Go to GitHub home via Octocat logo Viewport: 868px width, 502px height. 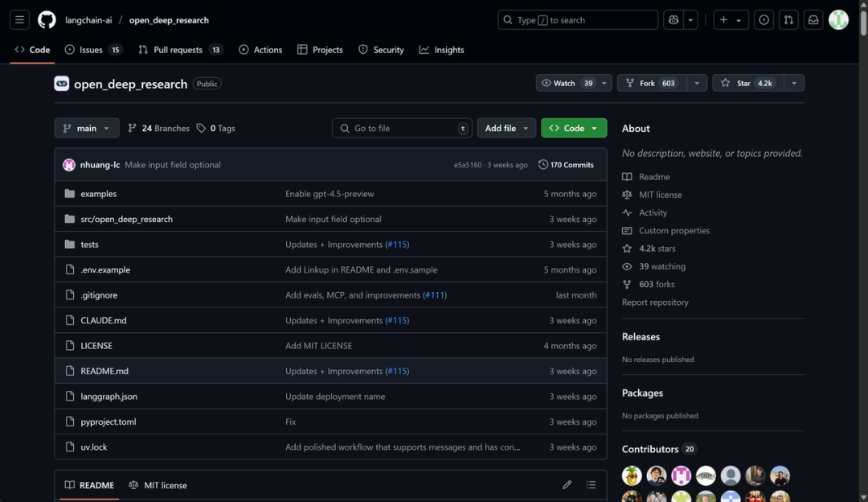(47, 20)
